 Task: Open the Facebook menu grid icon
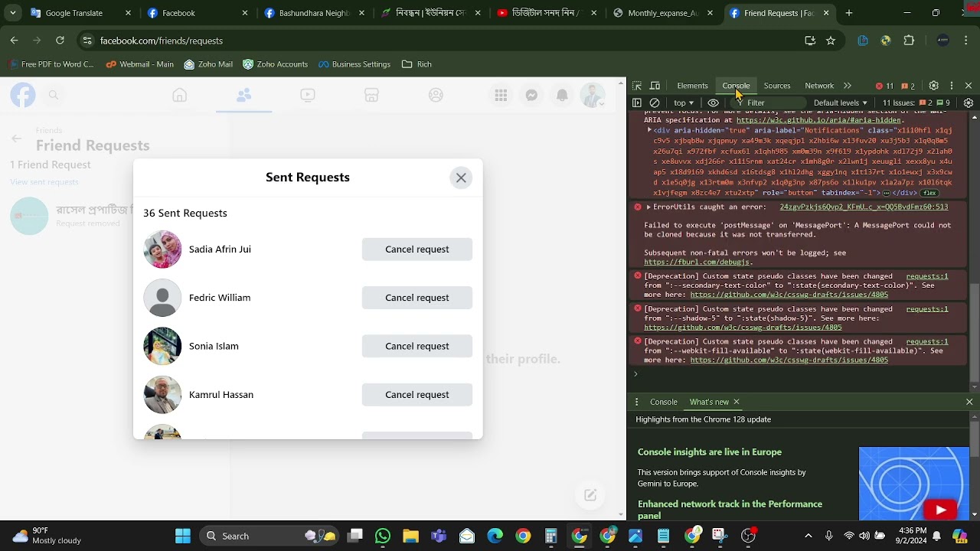[501, 95]
